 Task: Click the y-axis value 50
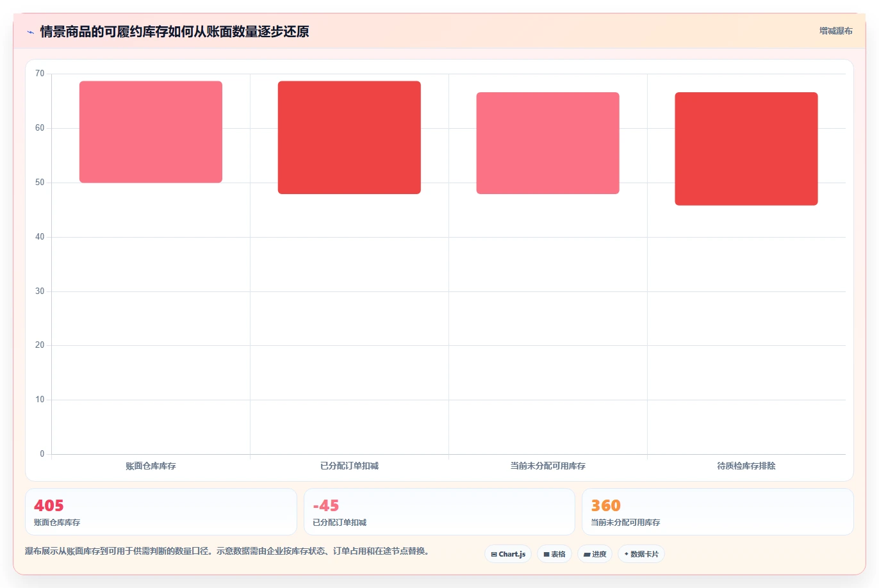point(40,183)
